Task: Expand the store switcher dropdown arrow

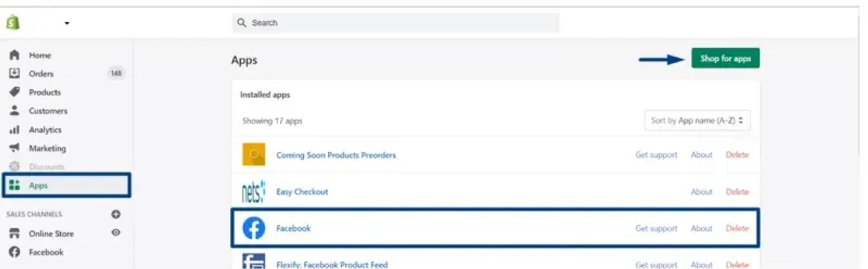Action: 67,23
